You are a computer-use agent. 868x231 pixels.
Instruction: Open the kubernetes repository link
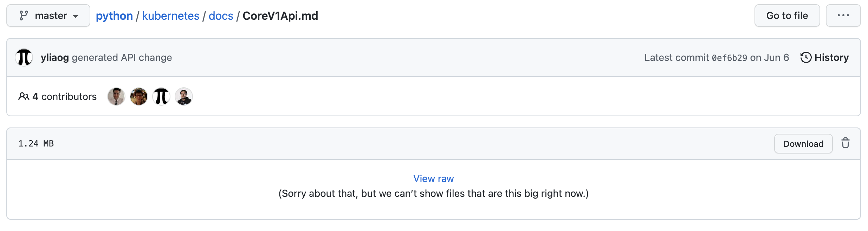[171, 15]
